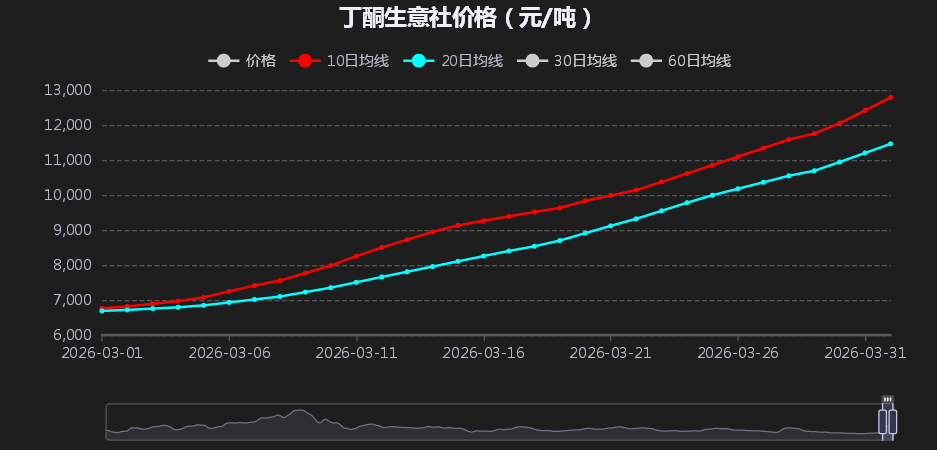Click the first red point at 2026-03-01
This screenshot has height=450, width=937.
tap(102, 308)
